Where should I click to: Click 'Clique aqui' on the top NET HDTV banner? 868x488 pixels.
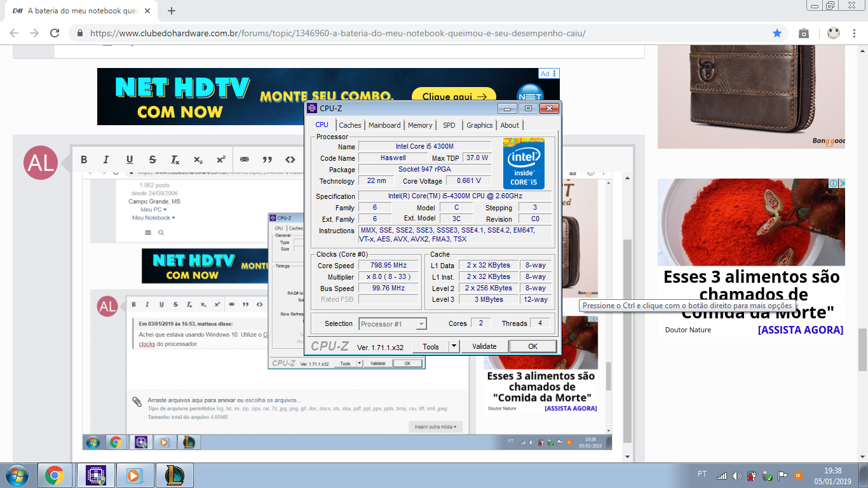[454, 97]
